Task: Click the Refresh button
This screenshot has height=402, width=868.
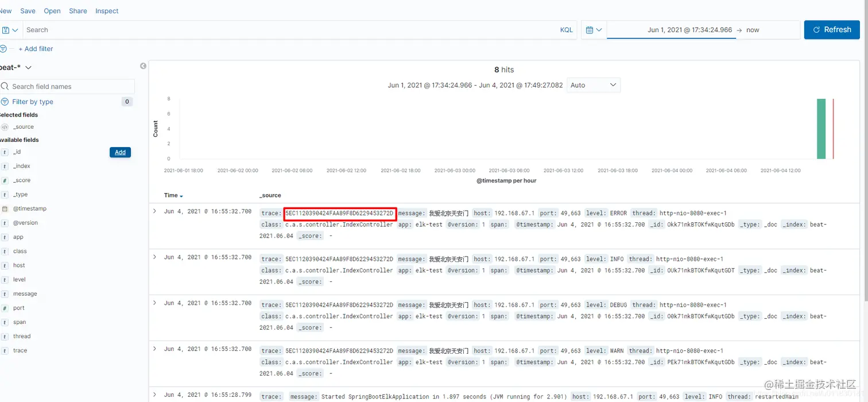Action: (x=832, y=30)
